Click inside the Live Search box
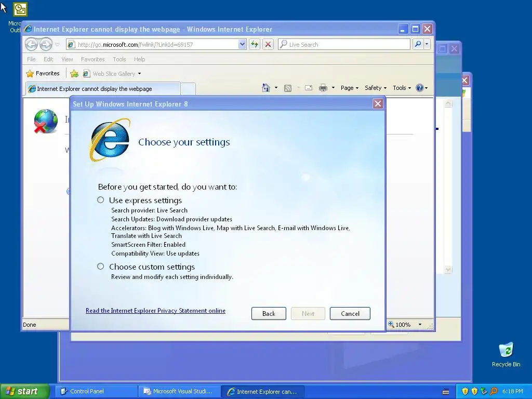Image resolution: width=532 pixels, height=399 pixels. pyautogui.click(x=344, y=45)
